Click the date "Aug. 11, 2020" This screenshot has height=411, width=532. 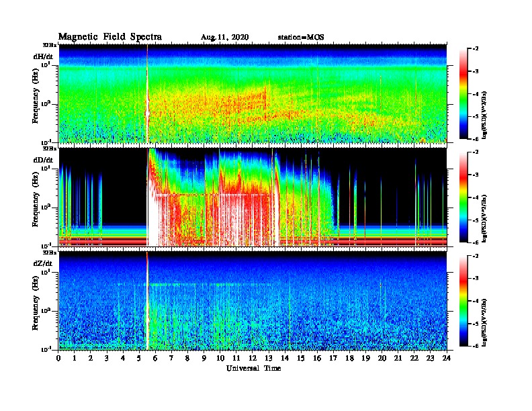click(x=224, y=38)
